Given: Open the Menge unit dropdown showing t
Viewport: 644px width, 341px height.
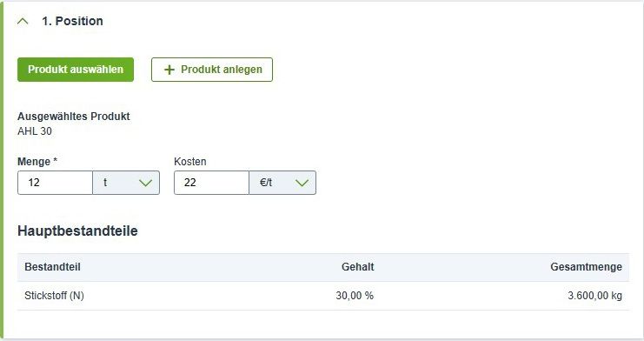Looking at the screenshot, I should point(126,183).
